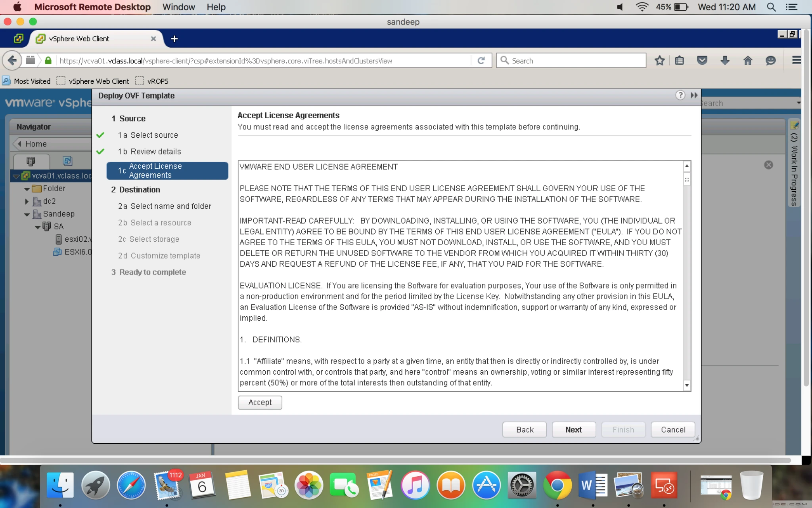This screenshot has height=508, width=812.
Task: Open the browser hamburger menu
Action: tap(796, 60)
